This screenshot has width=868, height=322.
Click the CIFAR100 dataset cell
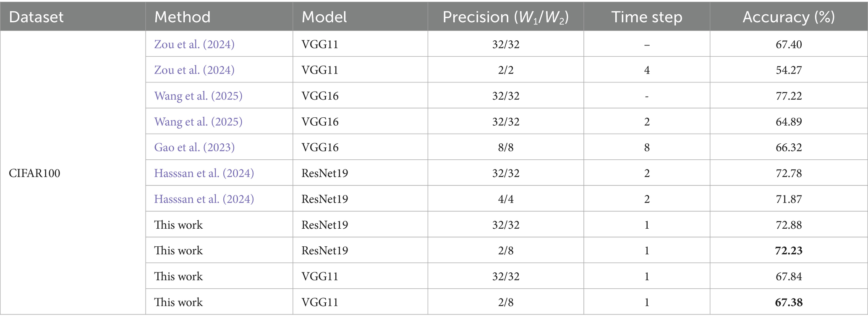tap(34, 173)
